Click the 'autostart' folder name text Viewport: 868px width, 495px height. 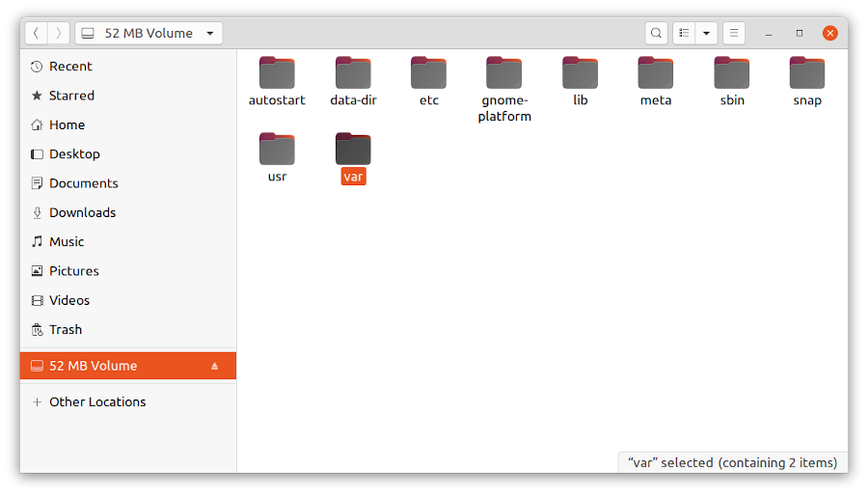[277, 100]
